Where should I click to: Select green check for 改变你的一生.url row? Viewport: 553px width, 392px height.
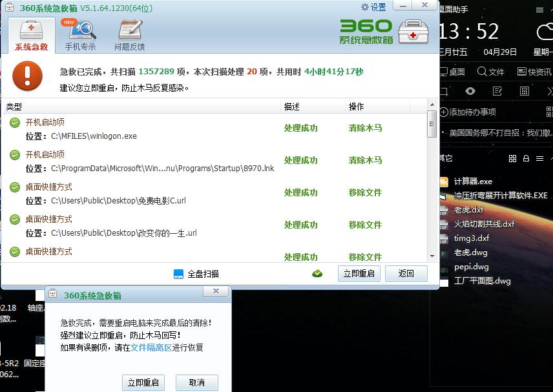[x=15, y=220]
